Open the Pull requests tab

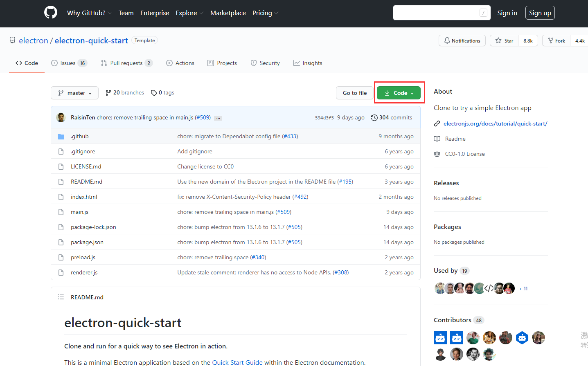pos(126,63)
